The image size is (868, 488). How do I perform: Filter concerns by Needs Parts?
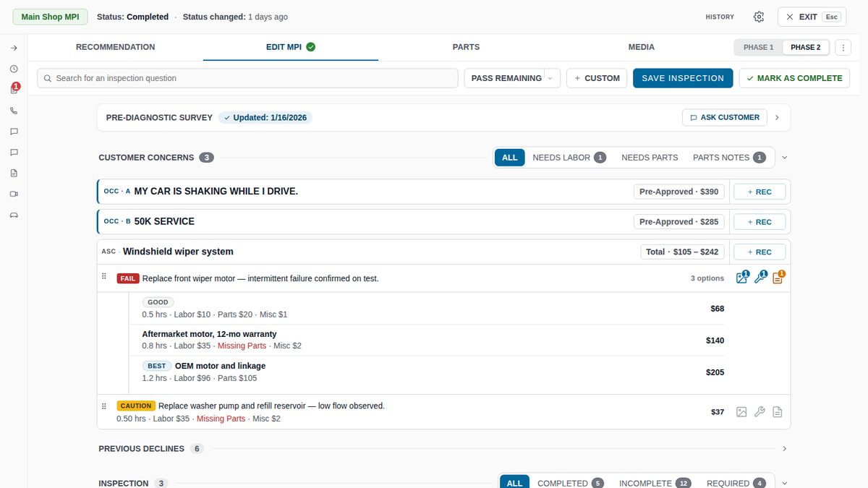coord(650,158)
